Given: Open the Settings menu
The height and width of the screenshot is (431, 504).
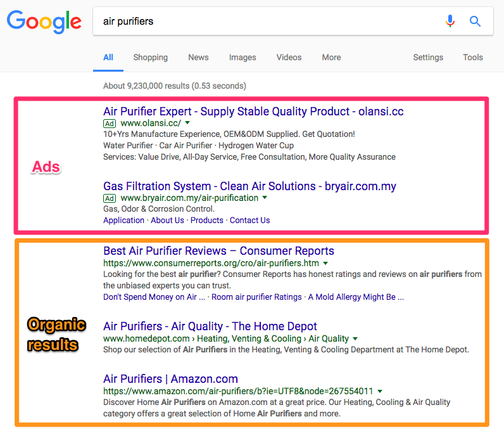Looking at the screenshot, I should click(x=428, y=58).
